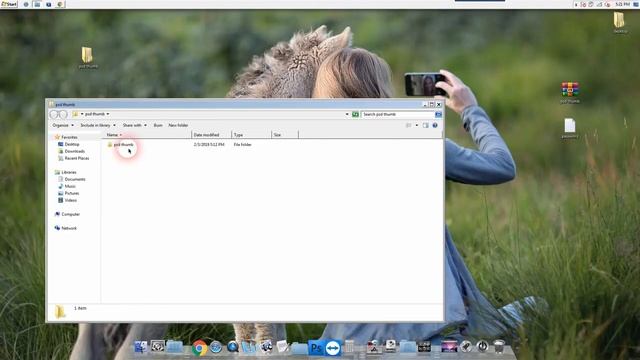640x360 pixels.
Task: Select the psd thumb folder in file list
Action: (x=120, y=144)
